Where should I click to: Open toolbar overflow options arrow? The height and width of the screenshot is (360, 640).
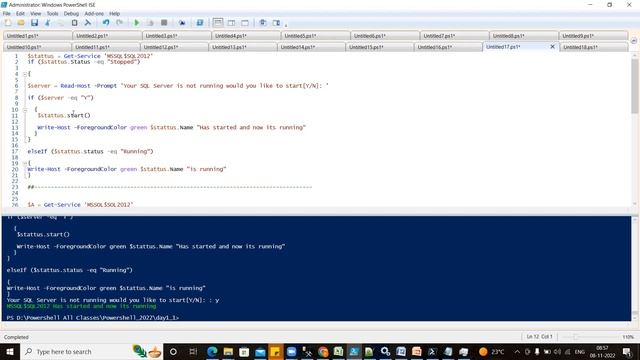pyautogui.click(x=286, y=25)
